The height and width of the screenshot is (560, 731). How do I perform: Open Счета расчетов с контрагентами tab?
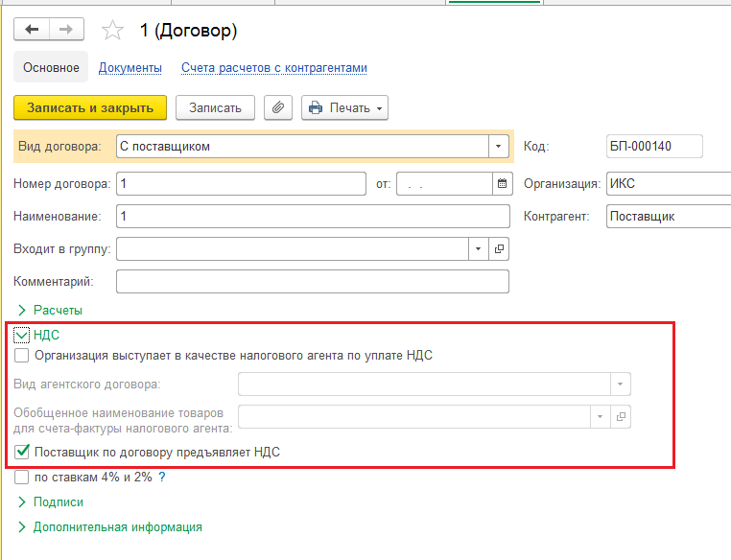point(274,67)
